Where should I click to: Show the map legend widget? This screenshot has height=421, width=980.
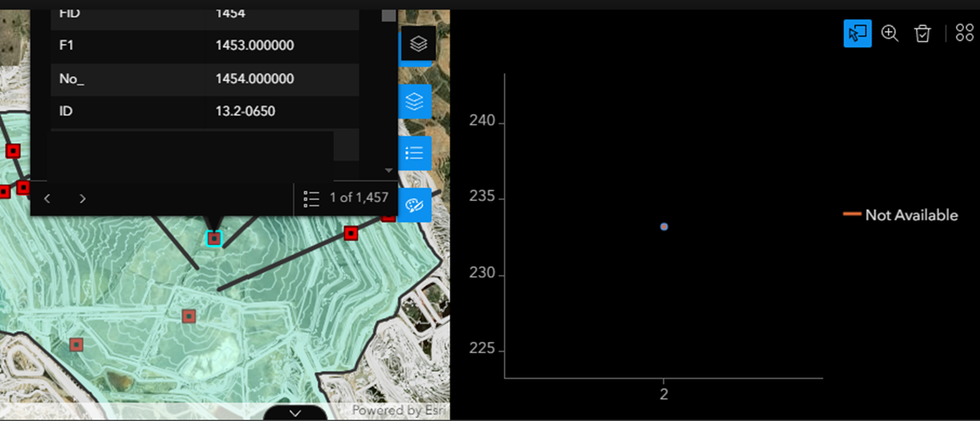[415, 153]
